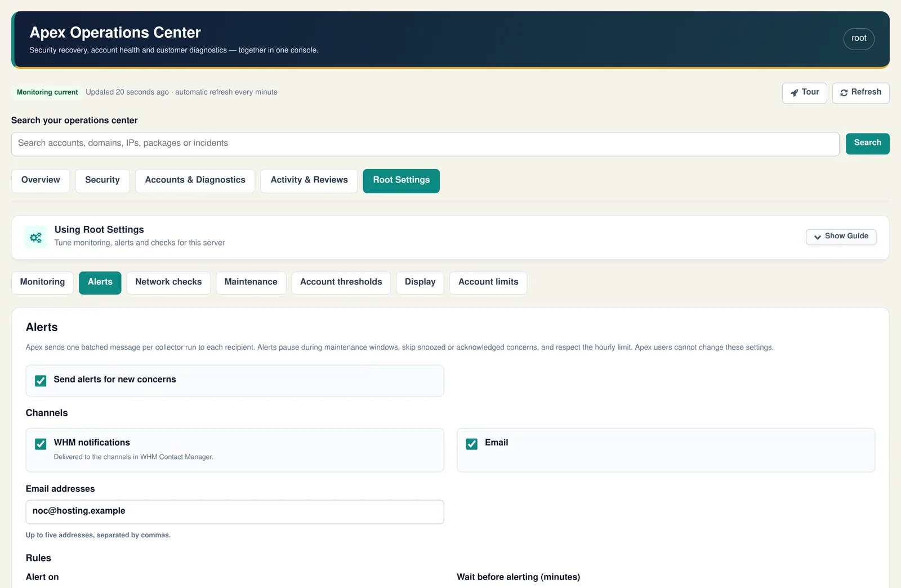Switch to Network checks sub-tab
The width and height of the screenshot is (901, 588).
(168, 283)
